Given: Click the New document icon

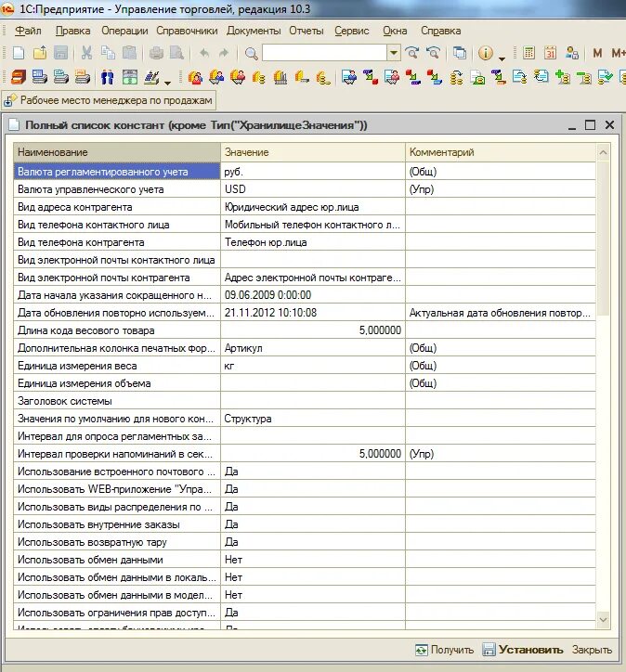Looking at the screenshot, I should pyautogui.click(x=19, y=53).
